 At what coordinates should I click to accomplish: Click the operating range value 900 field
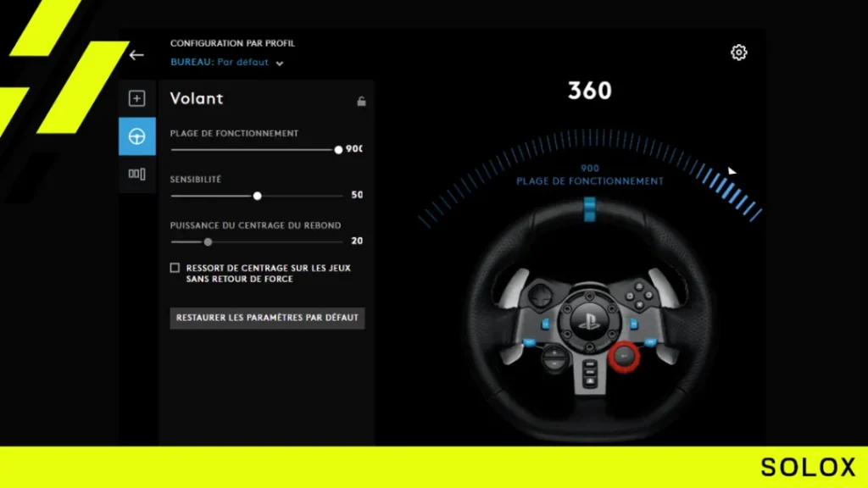click(354, 149)
